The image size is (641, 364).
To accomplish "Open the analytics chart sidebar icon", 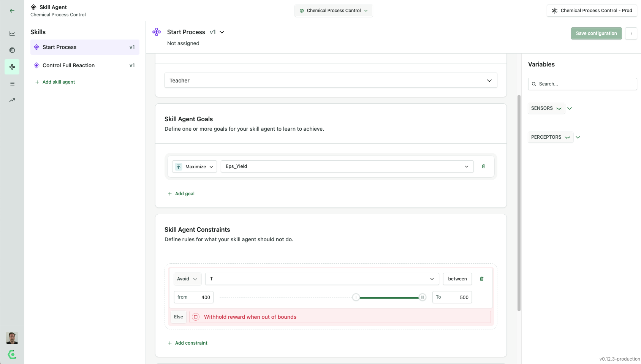I will point(12,33).
